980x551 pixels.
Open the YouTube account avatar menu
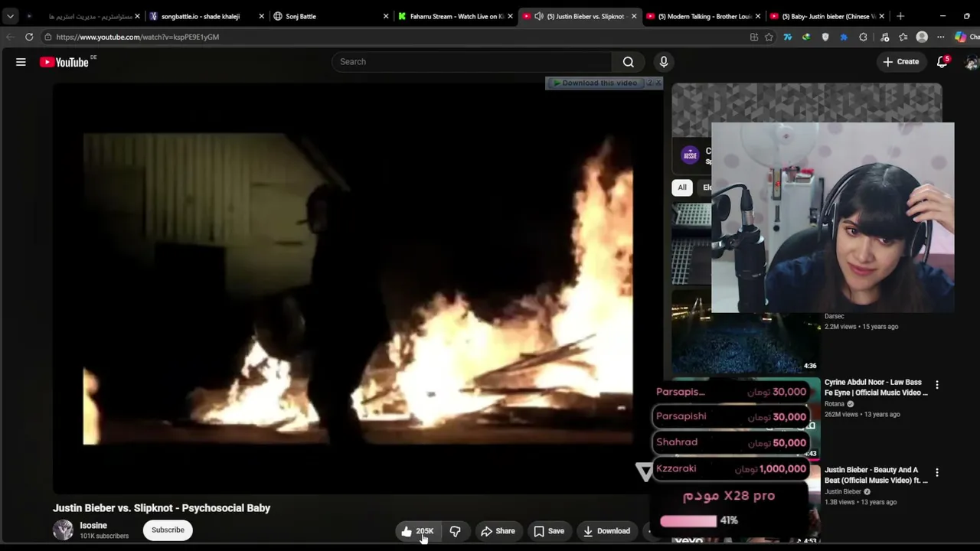(x=972, y=62)
